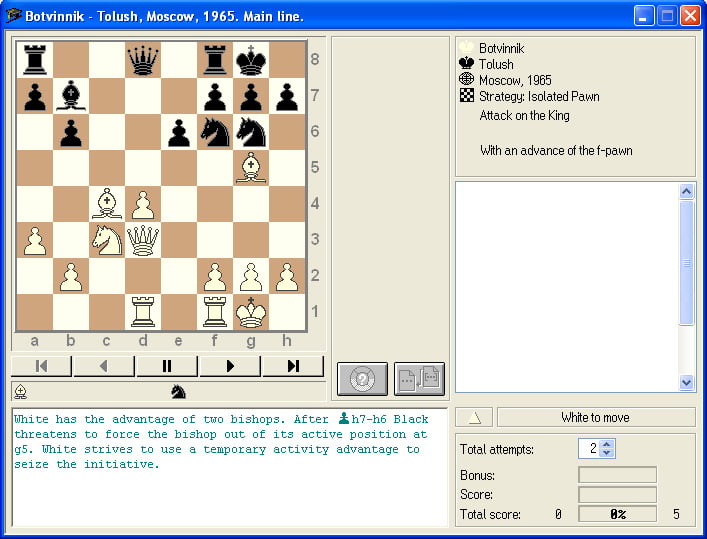
Task: Click the 'Strategy: Isolated Pawn' text
Action: [539, 96]
